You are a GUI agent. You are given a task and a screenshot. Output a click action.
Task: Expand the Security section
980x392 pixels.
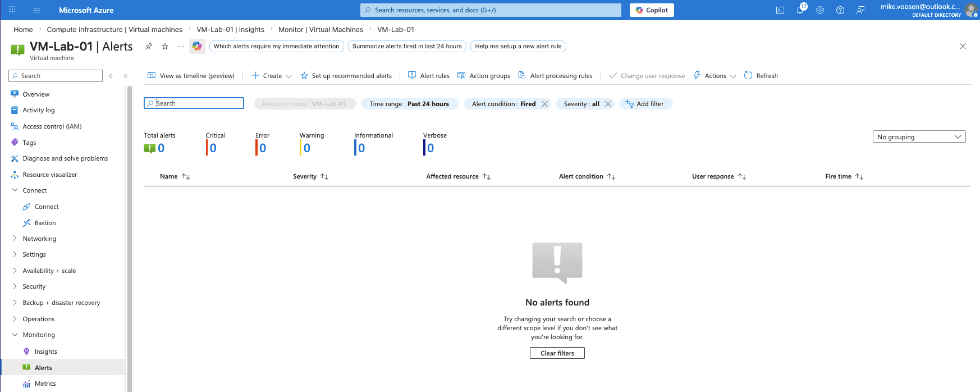coord(15,286)
